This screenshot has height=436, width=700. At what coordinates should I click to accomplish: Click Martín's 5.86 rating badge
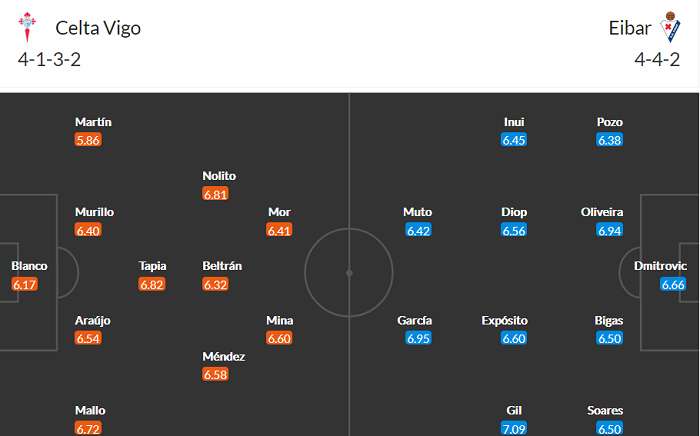pos(88,141)
